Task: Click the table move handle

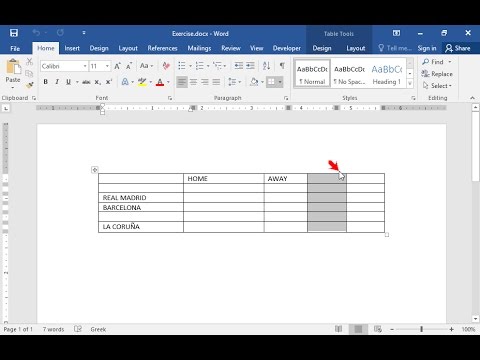Action: point(95,170)
